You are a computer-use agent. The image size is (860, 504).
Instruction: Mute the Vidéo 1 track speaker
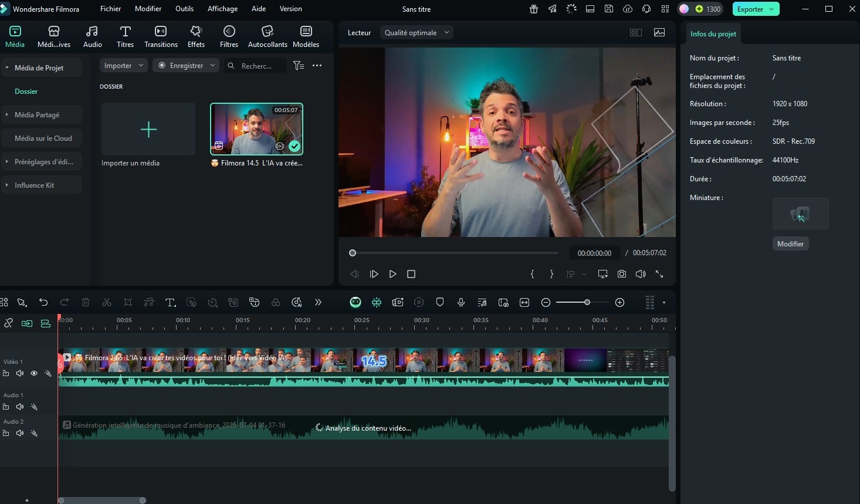click(20, 373)
